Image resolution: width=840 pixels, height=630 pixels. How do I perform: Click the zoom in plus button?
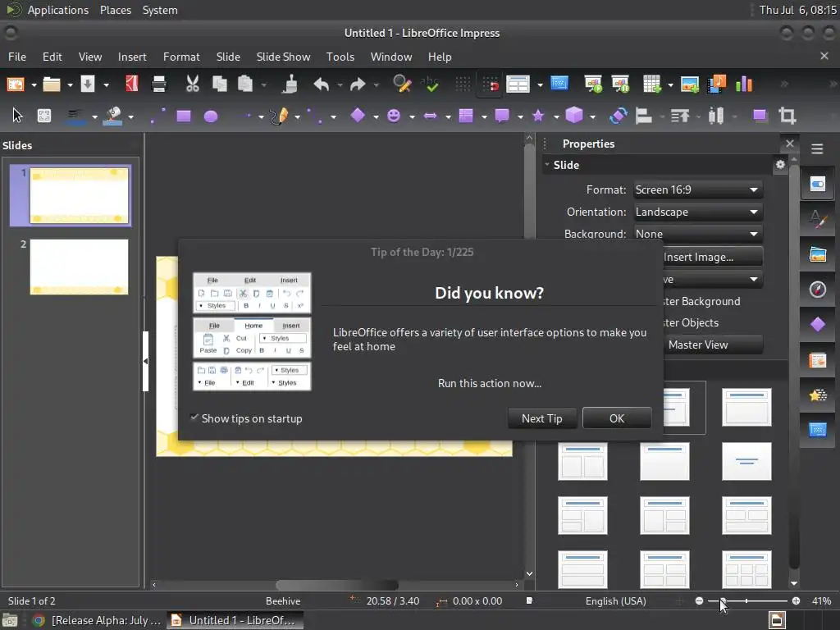pos(796,601)
